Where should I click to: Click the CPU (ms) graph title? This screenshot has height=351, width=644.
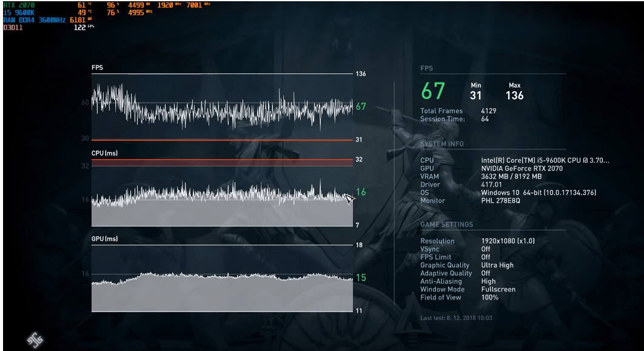[104, 153]
